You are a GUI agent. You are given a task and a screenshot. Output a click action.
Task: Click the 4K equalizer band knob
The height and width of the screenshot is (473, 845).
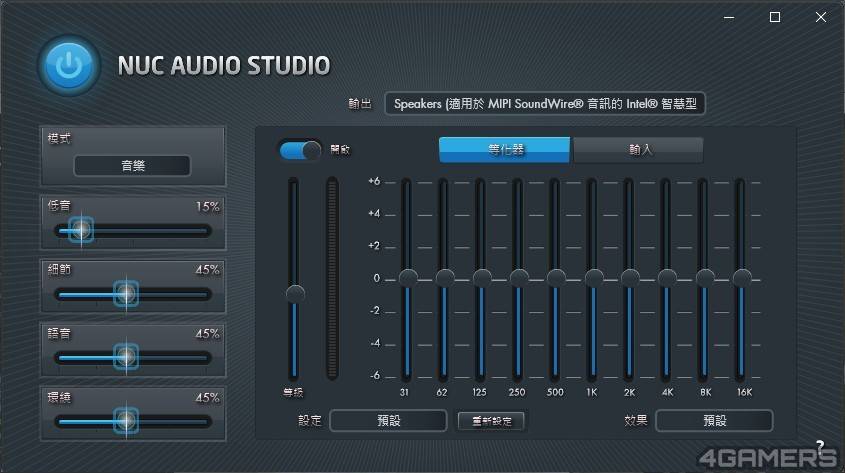(x=667, y=278)
